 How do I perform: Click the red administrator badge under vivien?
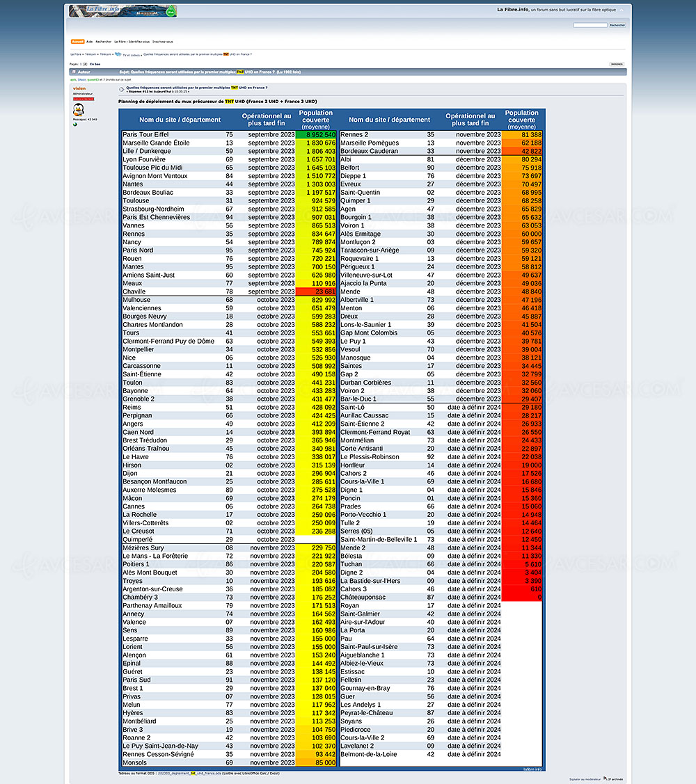(x=84, y=99)
